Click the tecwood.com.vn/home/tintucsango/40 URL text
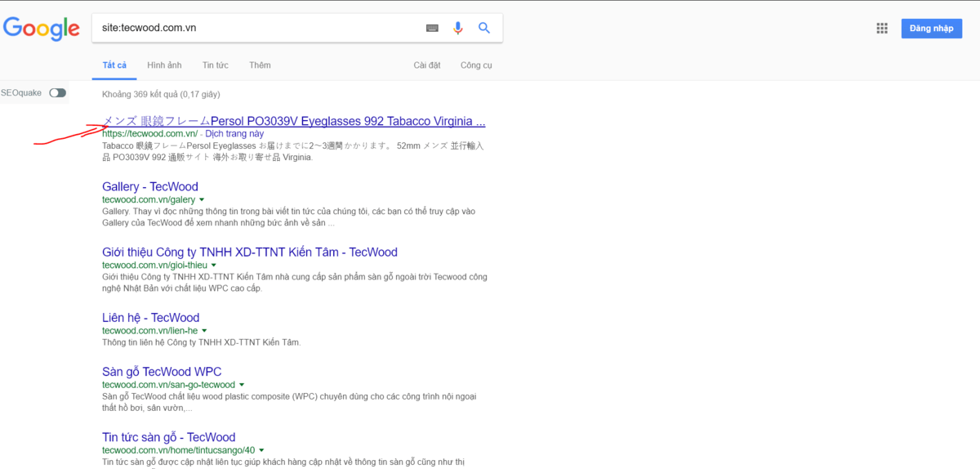Viewport: 980px width, 469px height. pos(179,450)
